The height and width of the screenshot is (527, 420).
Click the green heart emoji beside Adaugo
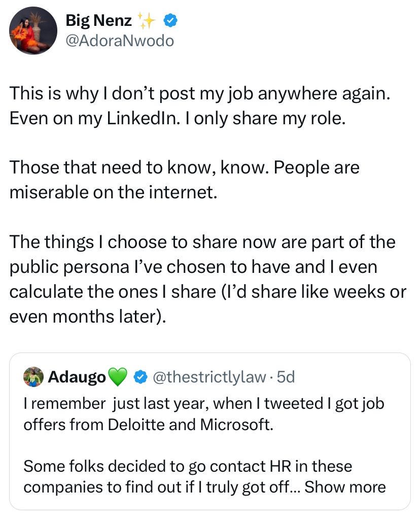[x=118, y=377]
